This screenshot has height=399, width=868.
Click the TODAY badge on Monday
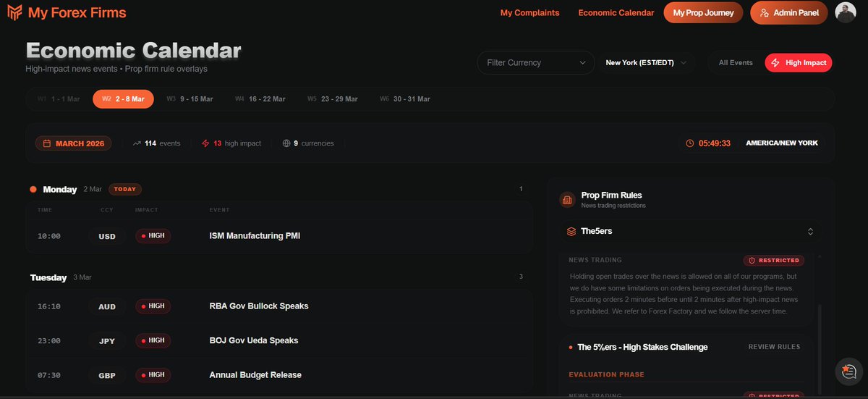coord(125,189)
